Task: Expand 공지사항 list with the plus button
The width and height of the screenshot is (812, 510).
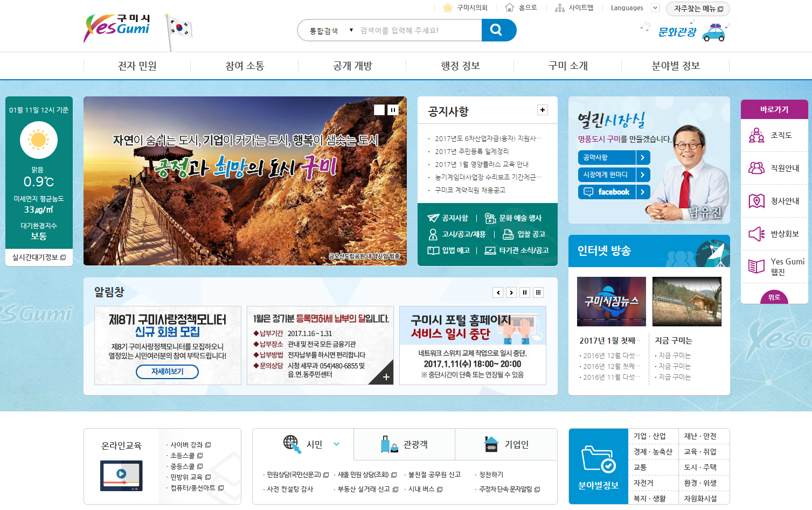Action: [x=542, y=110]
